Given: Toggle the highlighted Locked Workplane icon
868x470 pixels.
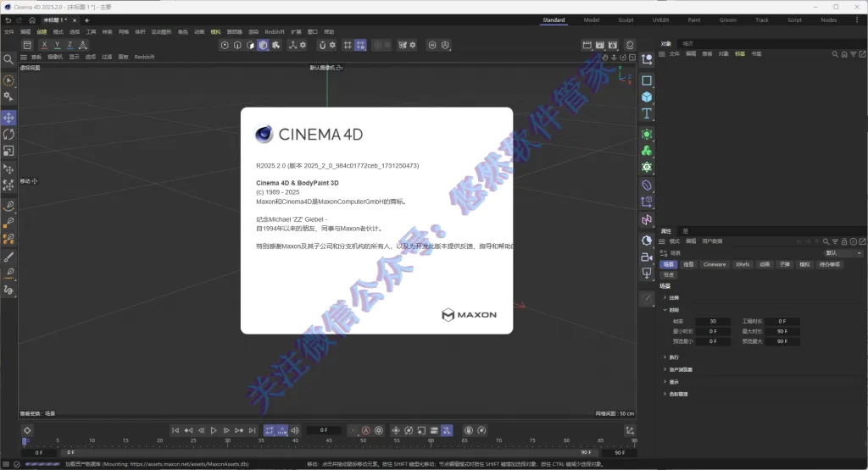Looking at the screenshot, I should pyautogui.click(x=360, y=45).
